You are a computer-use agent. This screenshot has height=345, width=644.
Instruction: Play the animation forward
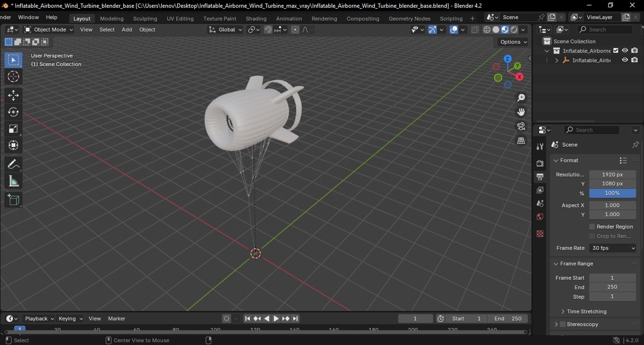[x=276, y=318]
